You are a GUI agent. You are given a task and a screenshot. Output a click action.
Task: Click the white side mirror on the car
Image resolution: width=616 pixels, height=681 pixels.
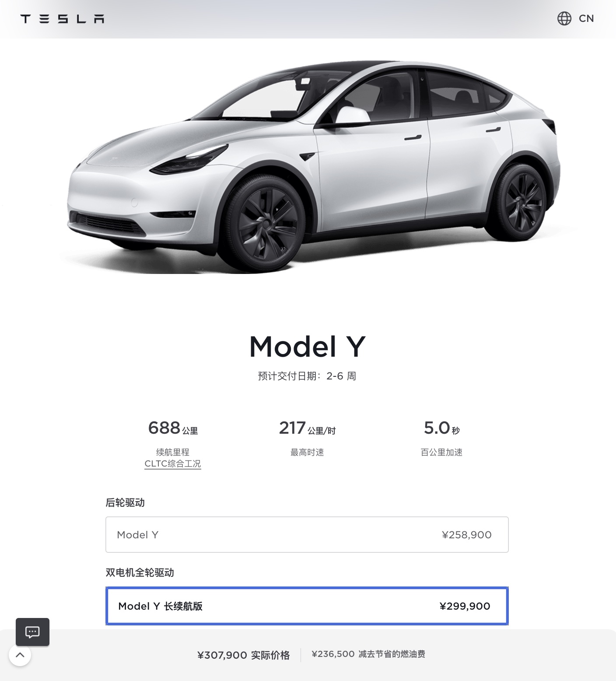point(351,114)
